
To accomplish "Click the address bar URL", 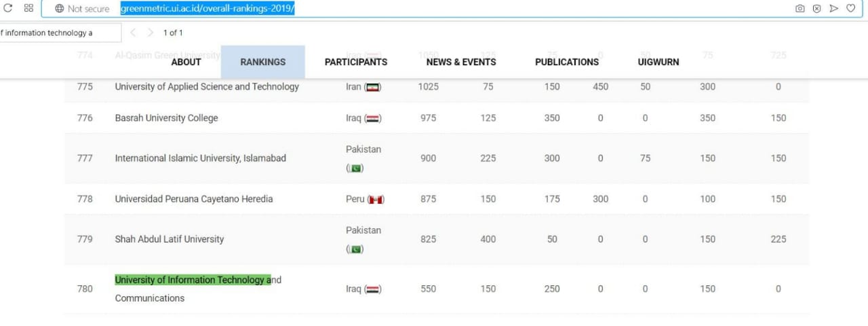I will coord(207,9).
